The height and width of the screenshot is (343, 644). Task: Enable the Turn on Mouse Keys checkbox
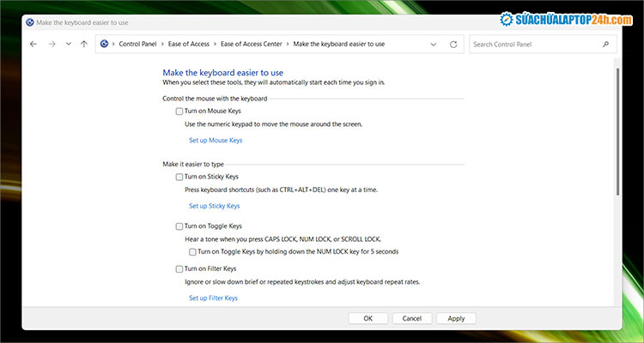click(179, 111)
